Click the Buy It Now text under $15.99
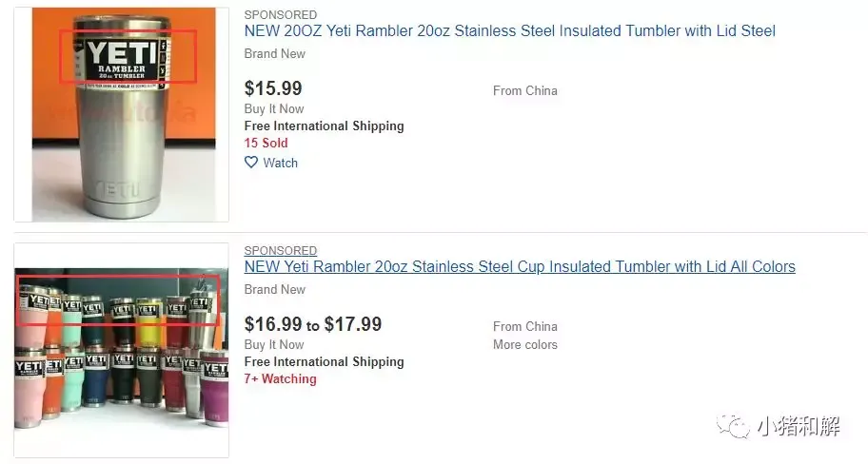This screenshot has width=868, height=464. (x=274, y=108)
